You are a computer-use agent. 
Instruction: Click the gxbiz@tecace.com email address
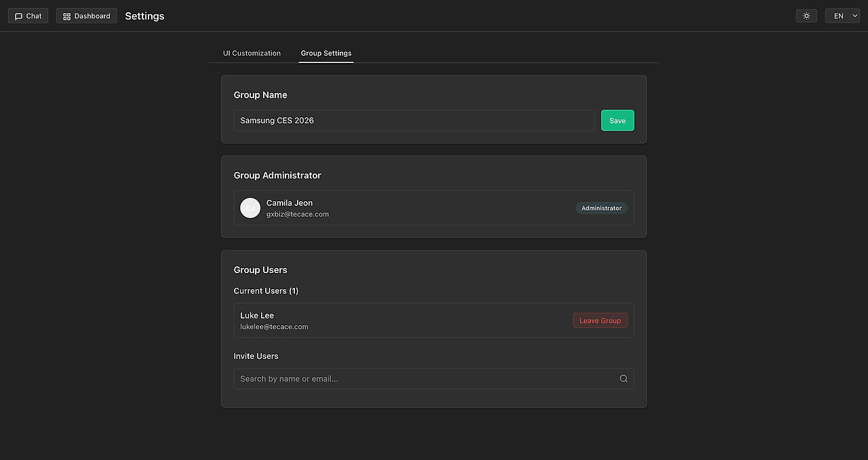297,214
